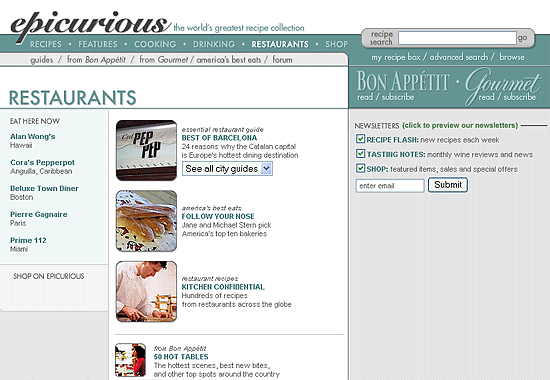
Task: Open america's best eats sub-navigation link
Action: [x=229, y=60]
